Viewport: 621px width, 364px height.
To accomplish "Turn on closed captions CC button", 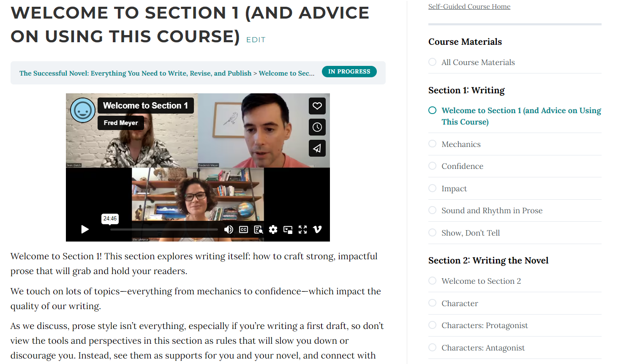I will (x=244, y=229).
